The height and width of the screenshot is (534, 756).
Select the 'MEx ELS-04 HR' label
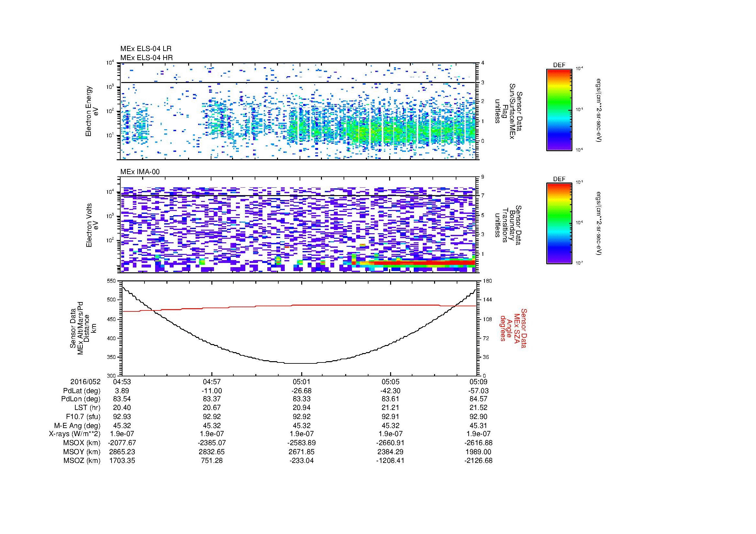point(146,58)
